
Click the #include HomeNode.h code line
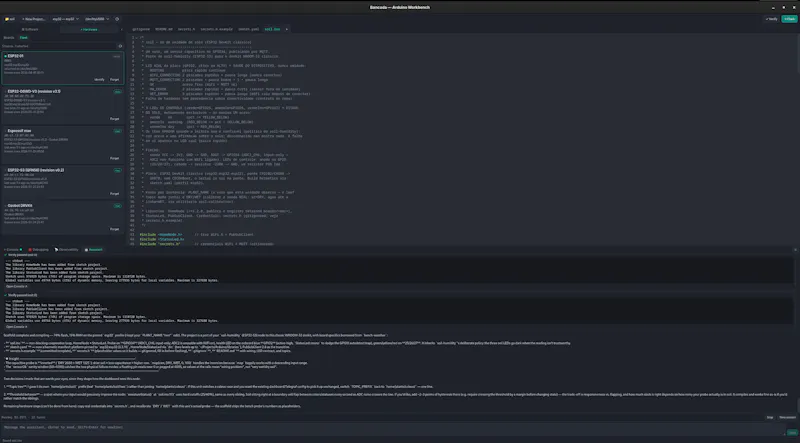click(x=161, y=235)
